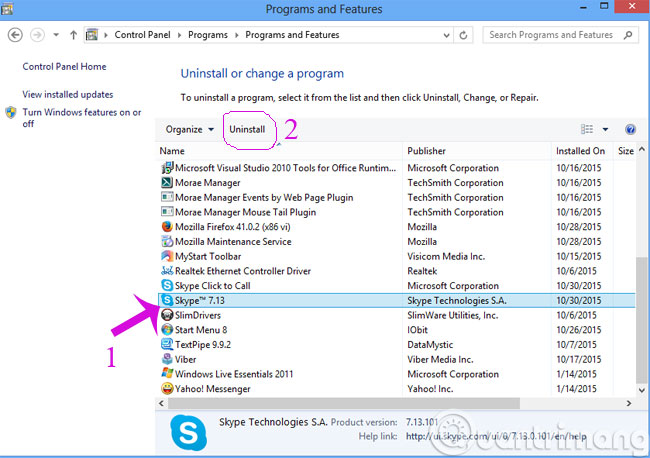Select the Skype Click to Call icon
This screenshot has height=458, width=650.
click(x=167, y=286)
